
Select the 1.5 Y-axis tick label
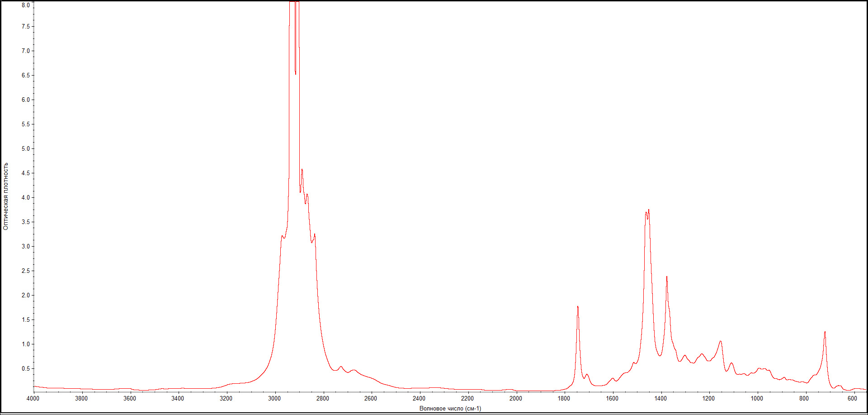tap(26, 320)
